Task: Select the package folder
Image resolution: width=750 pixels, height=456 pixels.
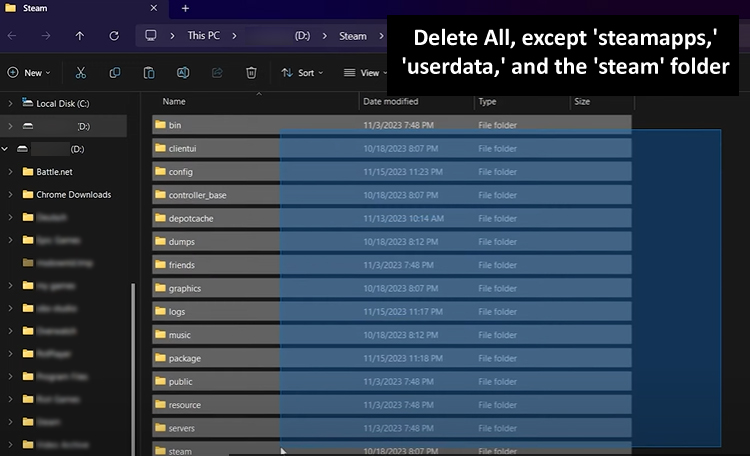Action: (392, 358)
